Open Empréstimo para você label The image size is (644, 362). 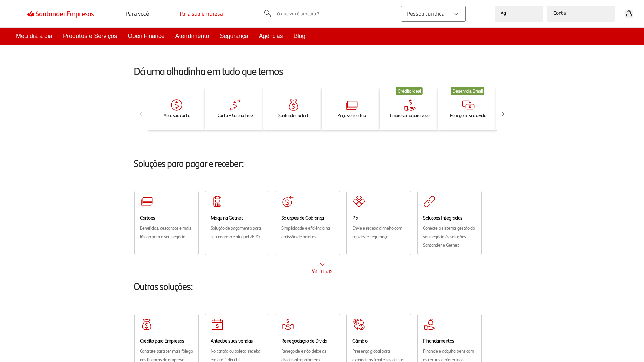click(410, 116)
